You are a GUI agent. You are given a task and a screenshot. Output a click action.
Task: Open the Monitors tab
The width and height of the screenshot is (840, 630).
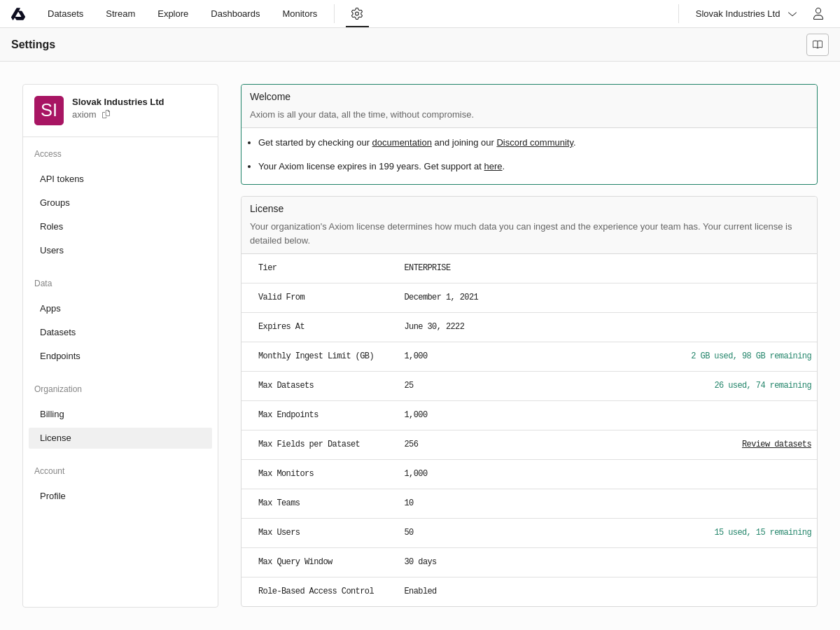pos(300,14)
